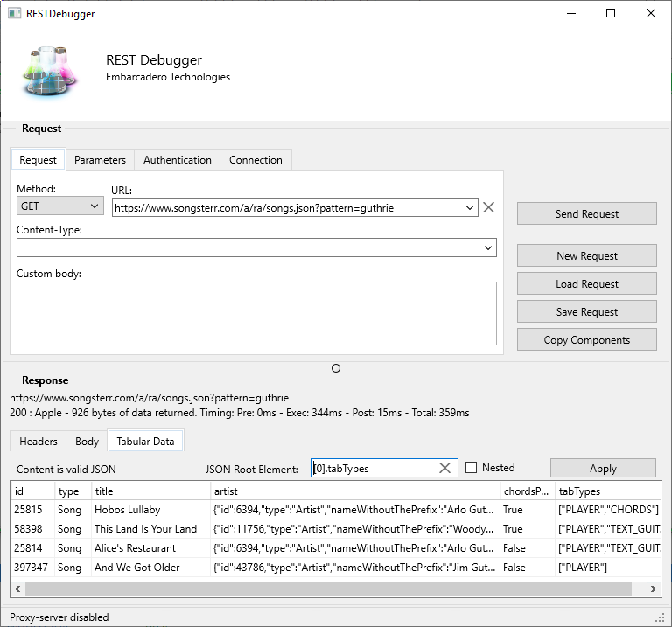Clear the URL field with the X icon
Screen dimensions: 672x627
click(x=488, y=208)
